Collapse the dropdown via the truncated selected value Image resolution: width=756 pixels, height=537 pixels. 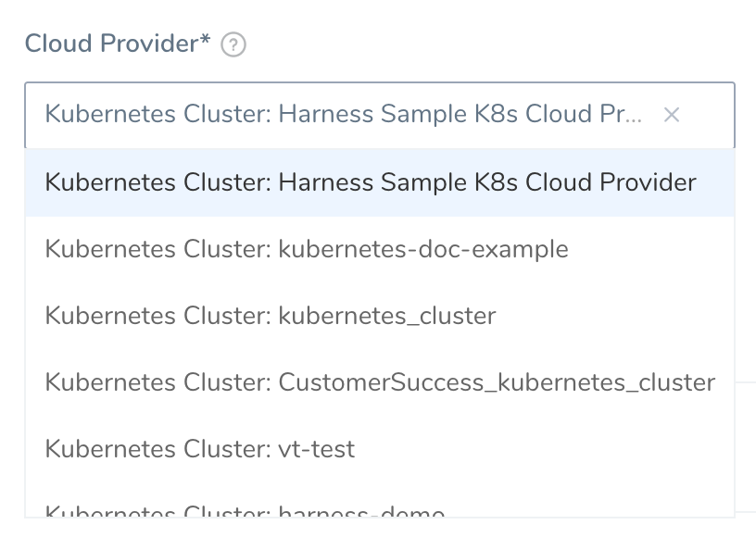tap(344, 115)
